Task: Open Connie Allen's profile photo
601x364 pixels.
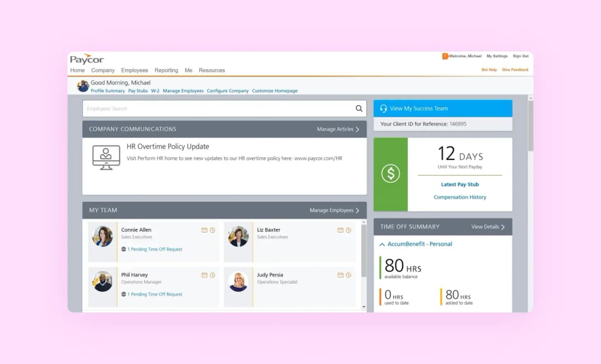Action: (103, 236)
